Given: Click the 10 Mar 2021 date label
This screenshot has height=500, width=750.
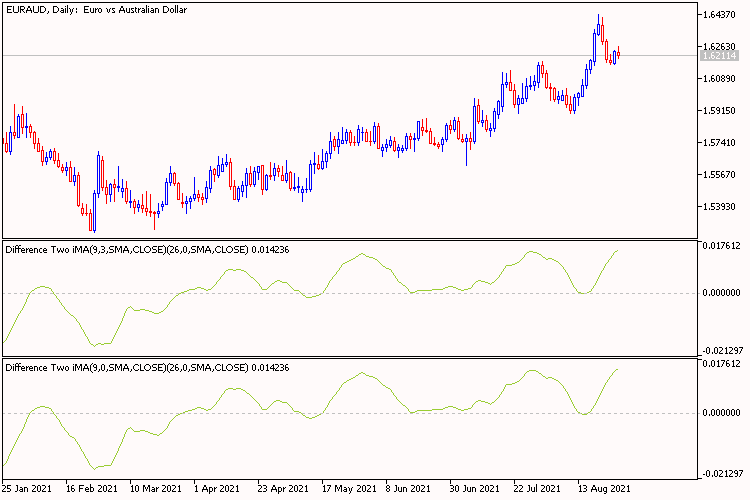Looking at the screenshot, I should [x=155, y=489].
